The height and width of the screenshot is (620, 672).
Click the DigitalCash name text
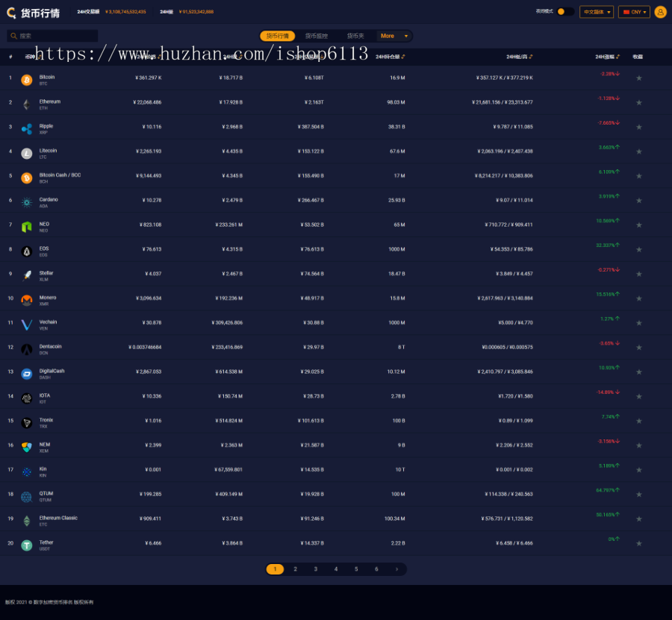coord(52,371)
